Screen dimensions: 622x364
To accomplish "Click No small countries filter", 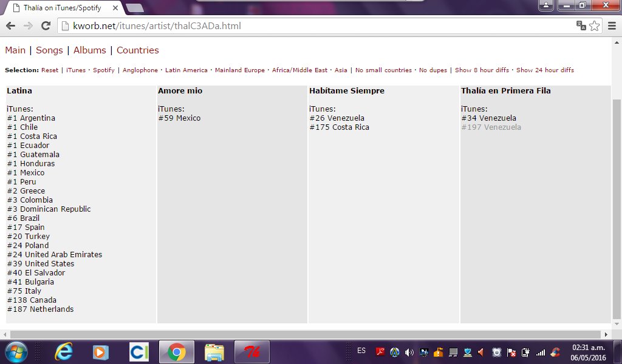I will (384, 70).
